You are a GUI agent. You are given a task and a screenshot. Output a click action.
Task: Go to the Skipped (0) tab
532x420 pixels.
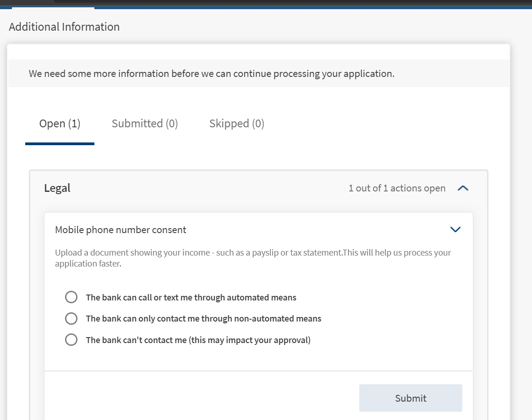[236, 124]
